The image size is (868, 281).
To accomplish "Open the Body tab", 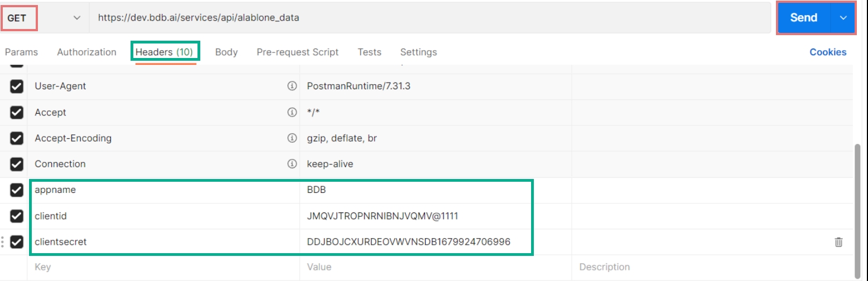I will click(226, 52).
